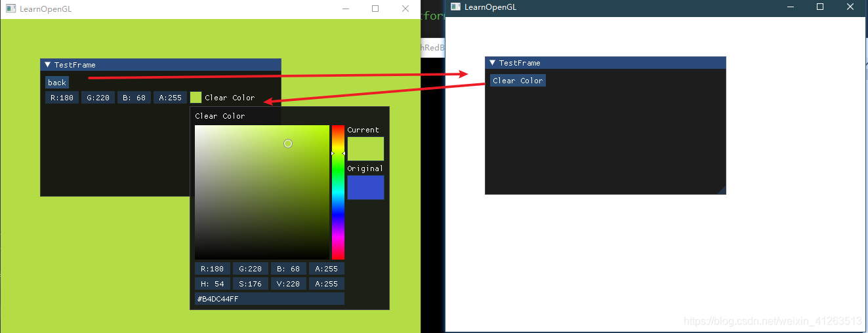This screenshot has height=333, width=868.
Task: Collapse the left TestFrame panel triangle
Action: pos(47,64)
